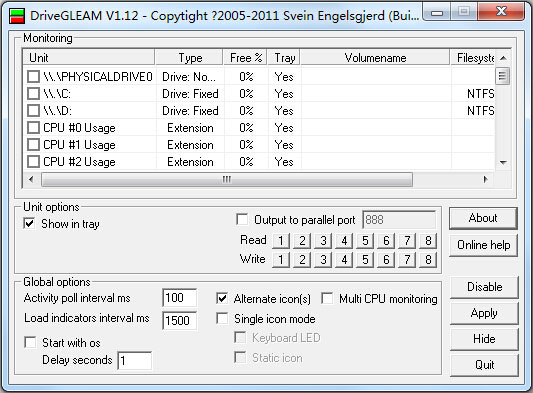Tick the CPU #0 Usage checkbox
Viewport: 533px width, 393px height.
[33, 128]
